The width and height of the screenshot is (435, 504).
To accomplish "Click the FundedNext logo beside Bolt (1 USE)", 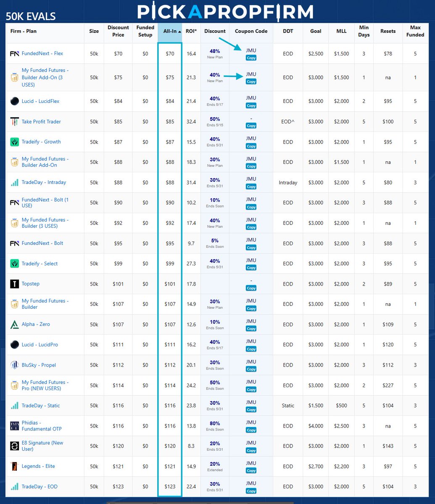I will [14, 202].
